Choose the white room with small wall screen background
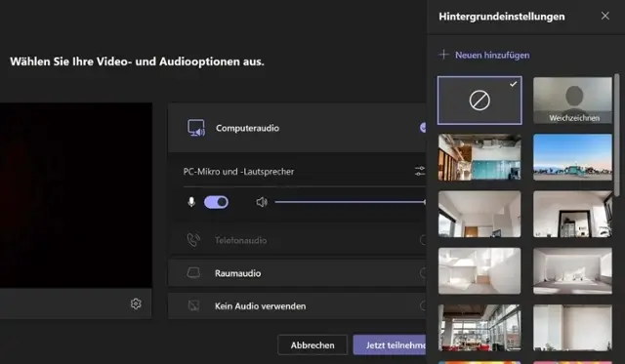This screenshot has height=364, width=625. (x=479, y=214)
